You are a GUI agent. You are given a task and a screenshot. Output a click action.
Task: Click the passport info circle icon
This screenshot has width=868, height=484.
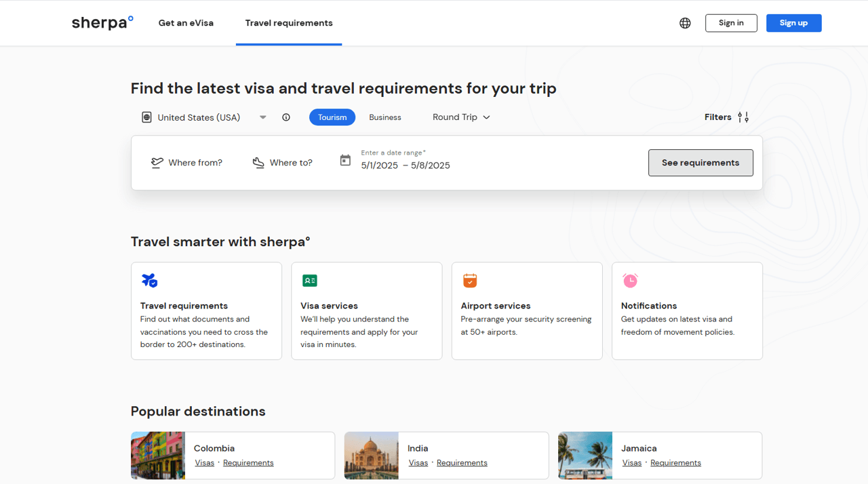pos(286,117)
